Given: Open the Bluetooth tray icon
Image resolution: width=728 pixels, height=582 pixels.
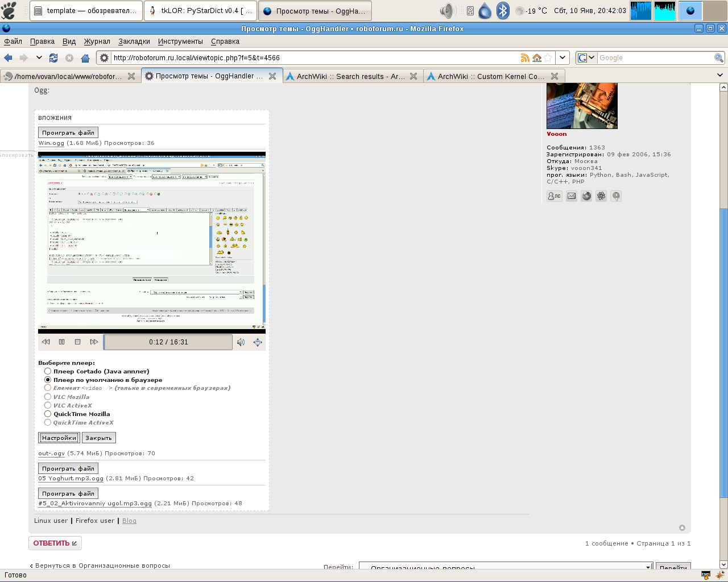Looking at the screenshot, I should (x=503, y=11).
